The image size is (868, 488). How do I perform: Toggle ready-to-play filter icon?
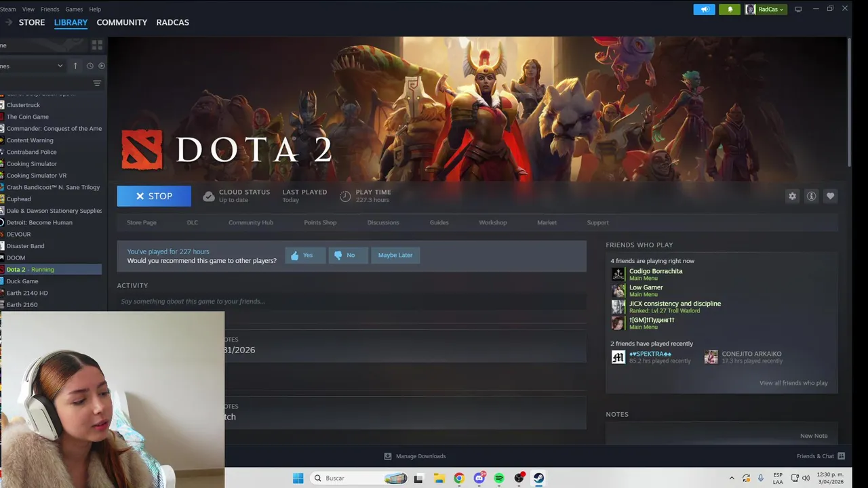point(102,66)
